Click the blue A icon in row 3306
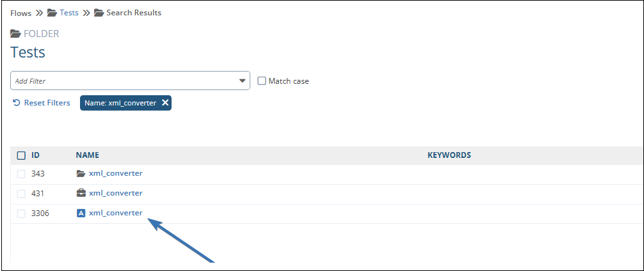 (81, 213)
